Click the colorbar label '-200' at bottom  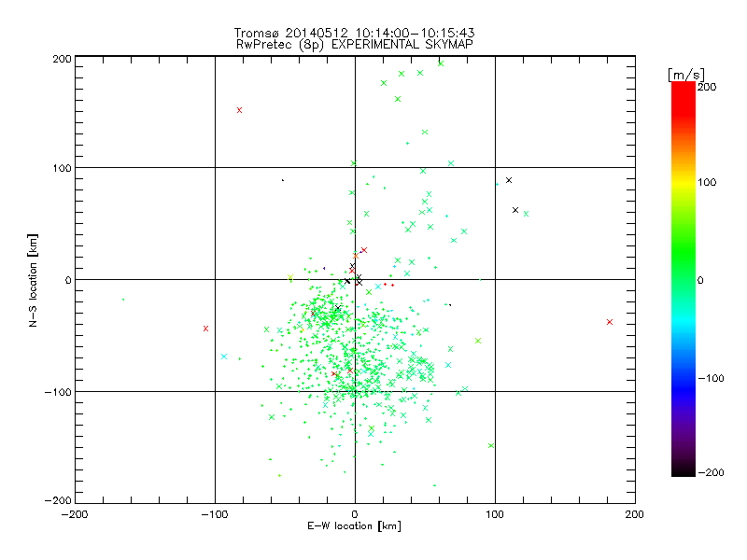[711, 472]
